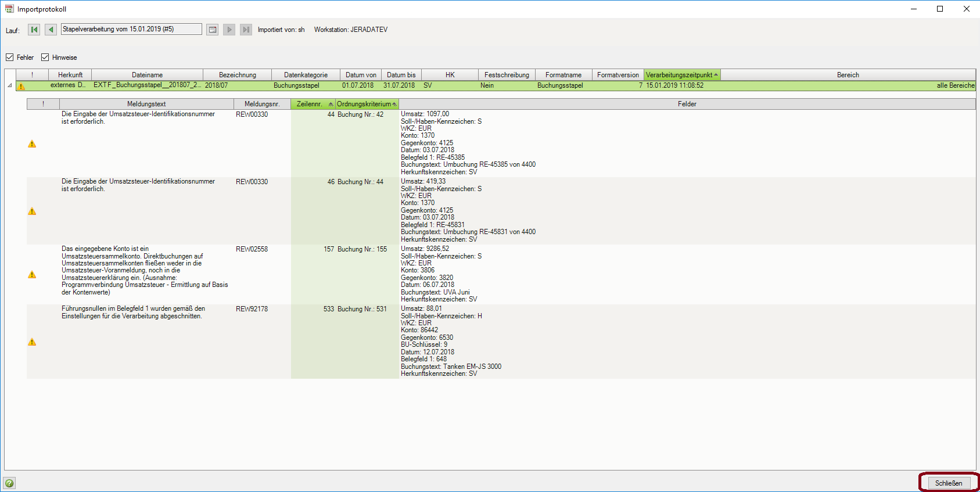Select the Felder column header

(687, 104)
